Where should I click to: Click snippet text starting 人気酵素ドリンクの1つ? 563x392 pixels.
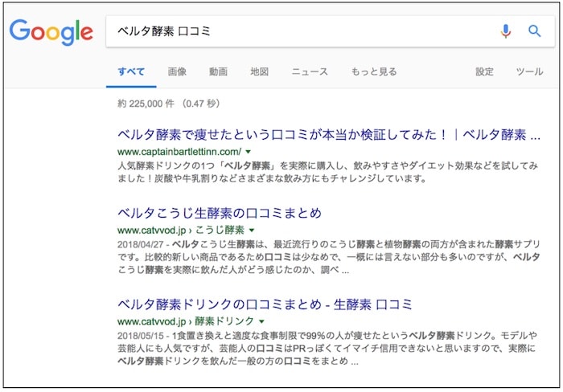pos(327,172)
